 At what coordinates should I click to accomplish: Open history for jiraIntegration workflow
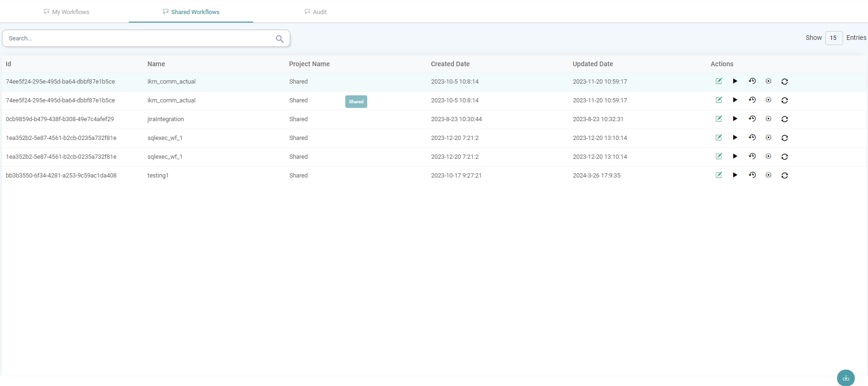[x=752, y=119]
